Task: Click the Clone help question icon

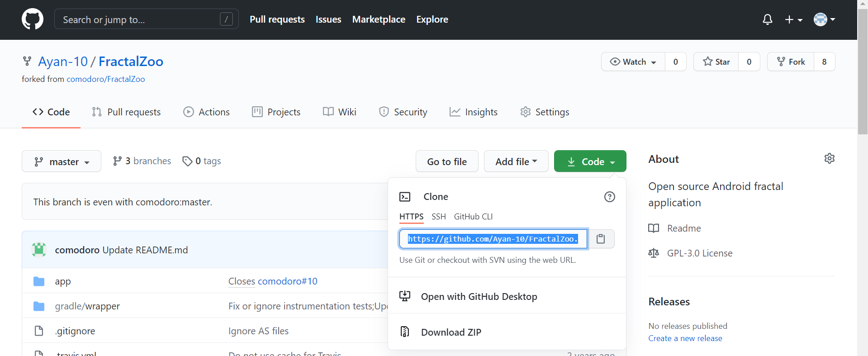Action: pyautogui.click(x=610, y=197)
